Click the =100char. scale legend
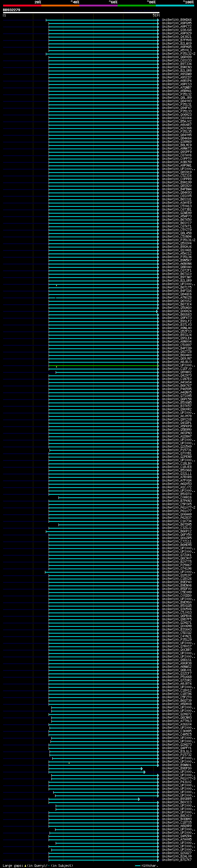The height and width of the screenshot is (868, 197). click(147, 866)
